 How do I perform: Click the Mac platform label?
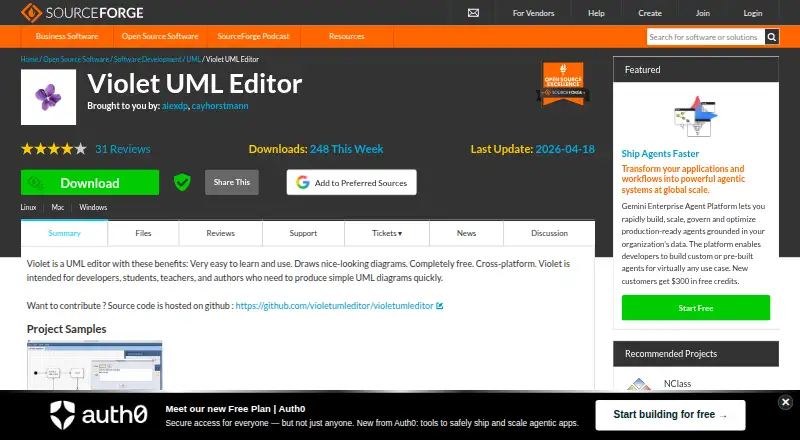tap(58, 207)
